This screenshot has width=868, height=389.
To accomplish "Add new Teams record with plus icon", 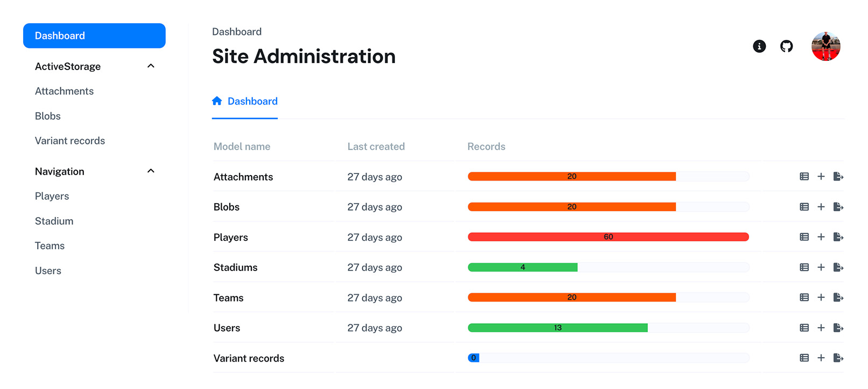I will coord(821,297).
